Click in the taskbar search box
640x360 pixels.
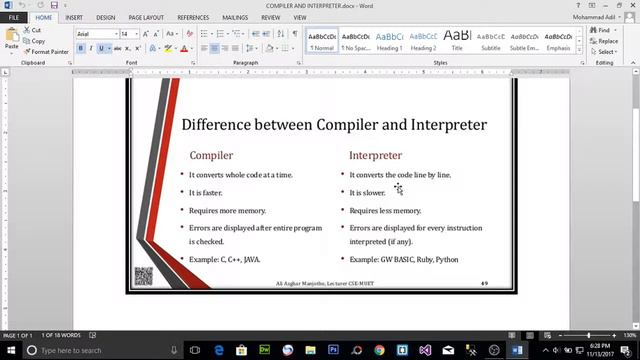[x=102, y=350]
